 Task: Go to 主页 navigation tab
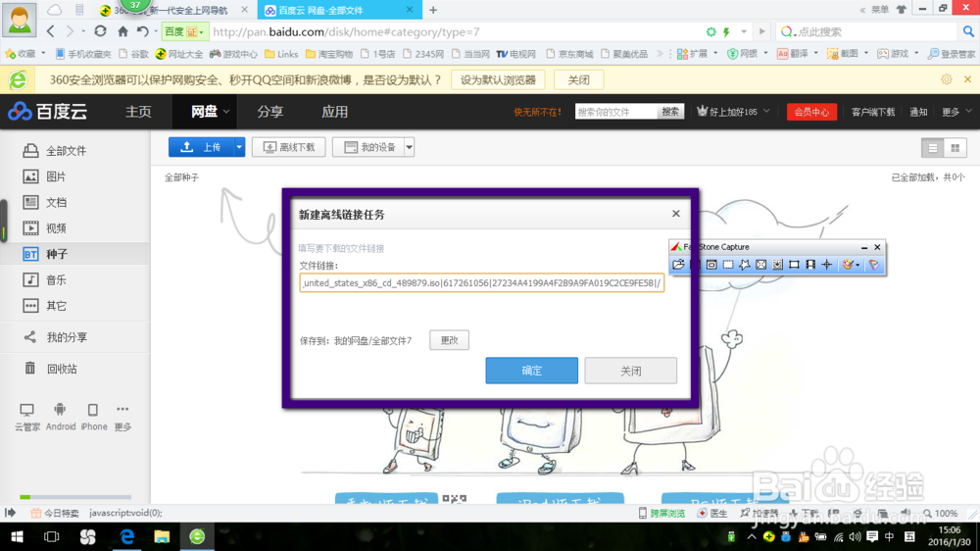(138, 112)
